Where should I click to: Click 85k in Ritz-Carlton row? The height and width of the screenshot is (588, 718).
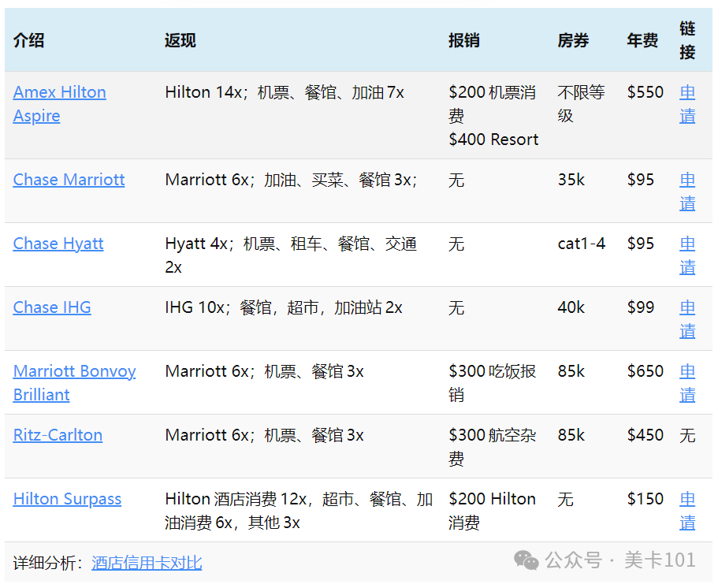[x=571, y=435]
